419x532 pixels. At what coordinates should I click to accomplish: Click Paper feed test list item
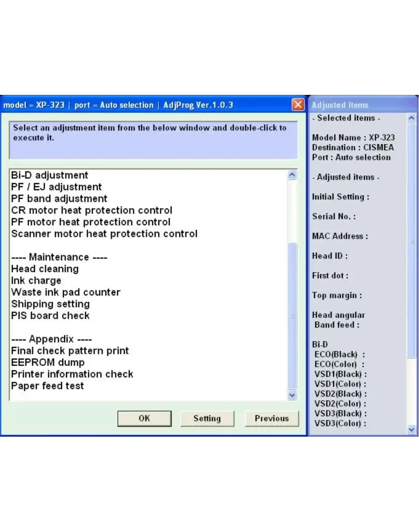[x=47, y=386]
